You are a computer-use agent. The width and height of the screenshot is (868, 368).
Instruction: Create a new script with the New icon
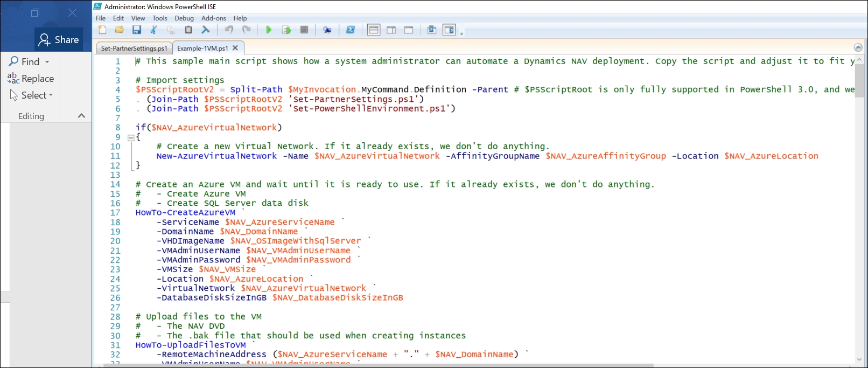(102, 30)
